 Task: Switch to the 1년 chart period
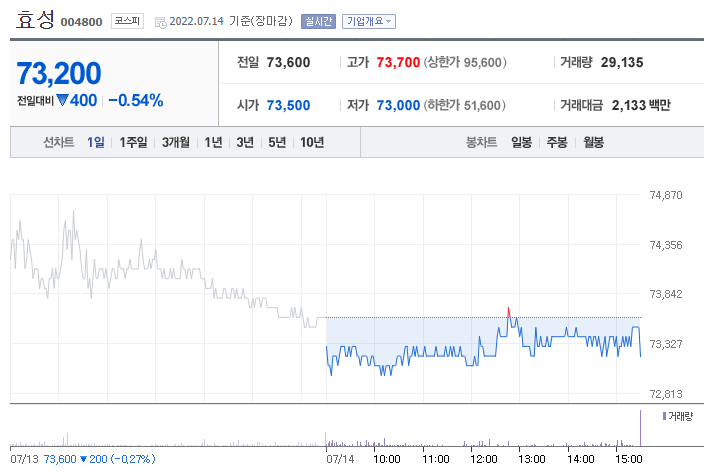point(213,142)
